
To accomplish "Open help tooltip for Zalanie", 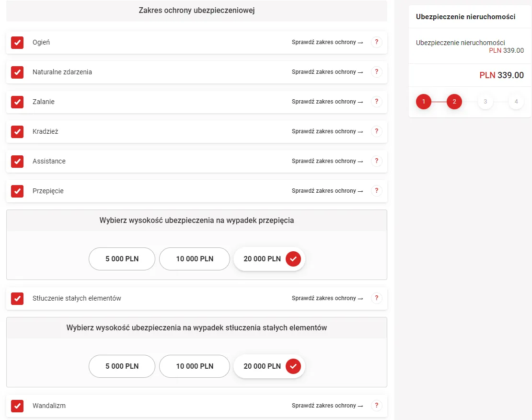I will 377,101.
